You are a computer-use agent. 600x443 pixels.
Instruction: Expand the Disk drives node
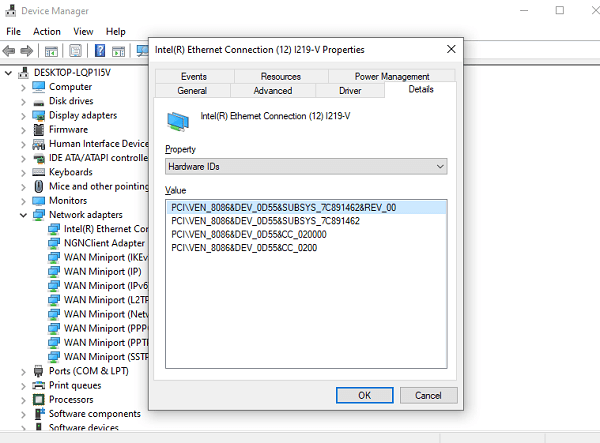[x=23, y=102]
